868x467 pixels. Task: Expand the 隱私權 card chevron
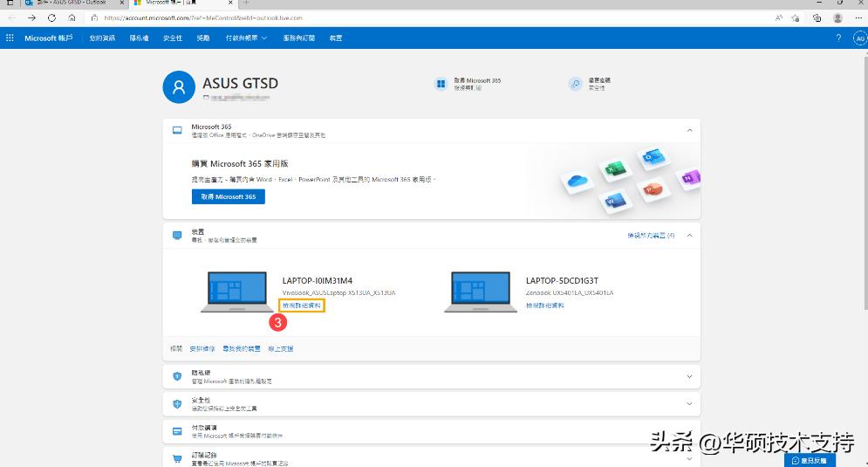point(689,376)
